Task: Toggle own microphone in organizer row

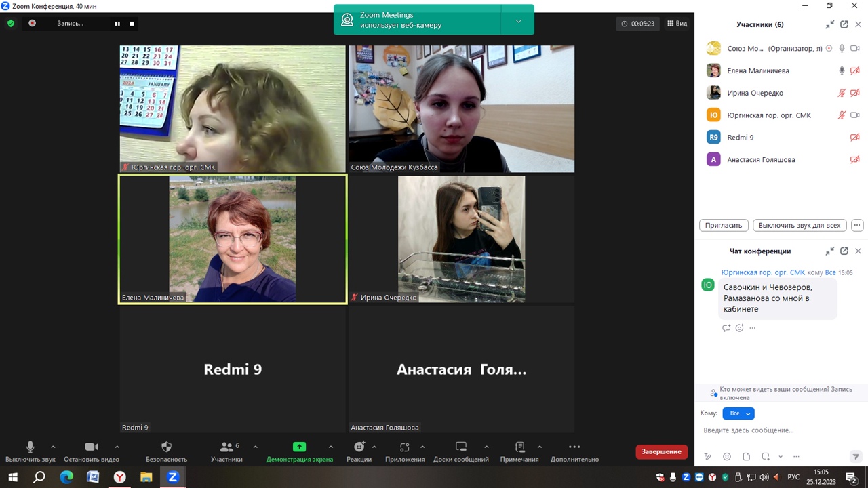Action: [x=842, y=48]
